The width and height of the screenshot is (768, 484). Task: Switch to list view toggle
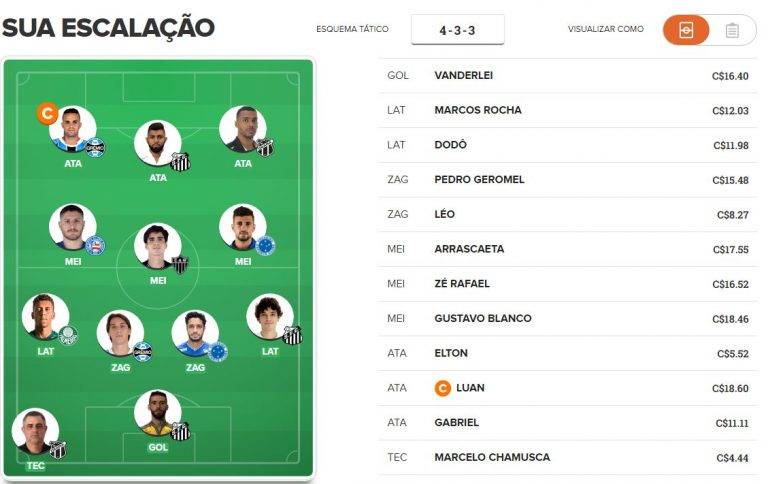[x=732, y=30]
